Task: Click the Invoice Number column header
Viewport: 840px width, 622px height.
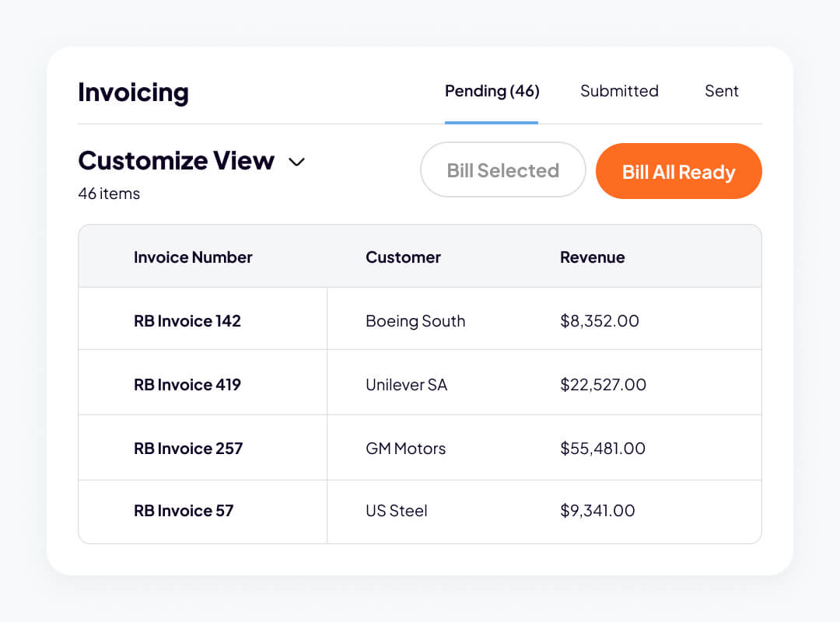Action: point(193,257)
